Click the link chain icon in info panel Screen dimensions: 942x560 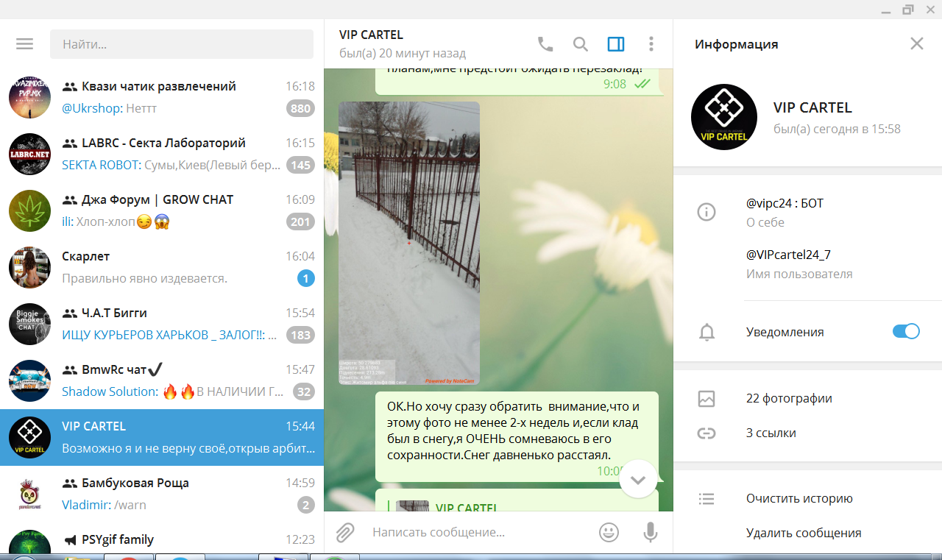(x=706, y=433)
